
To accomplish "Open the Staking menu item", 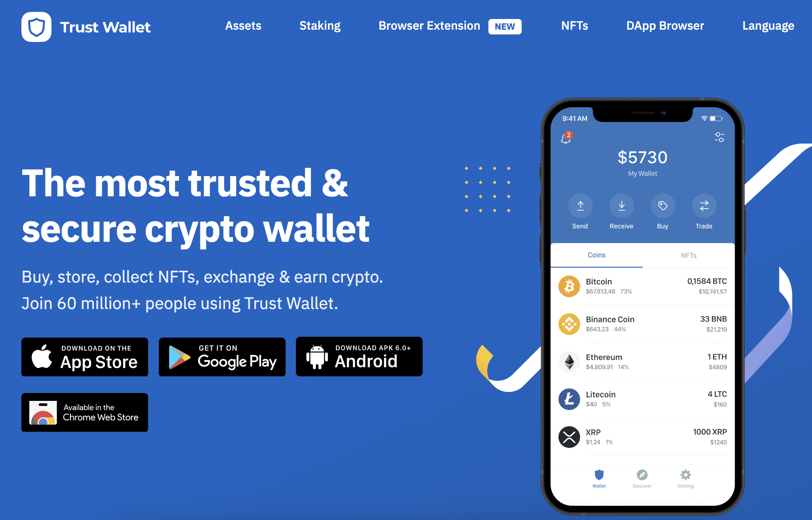I will (319, 25).
